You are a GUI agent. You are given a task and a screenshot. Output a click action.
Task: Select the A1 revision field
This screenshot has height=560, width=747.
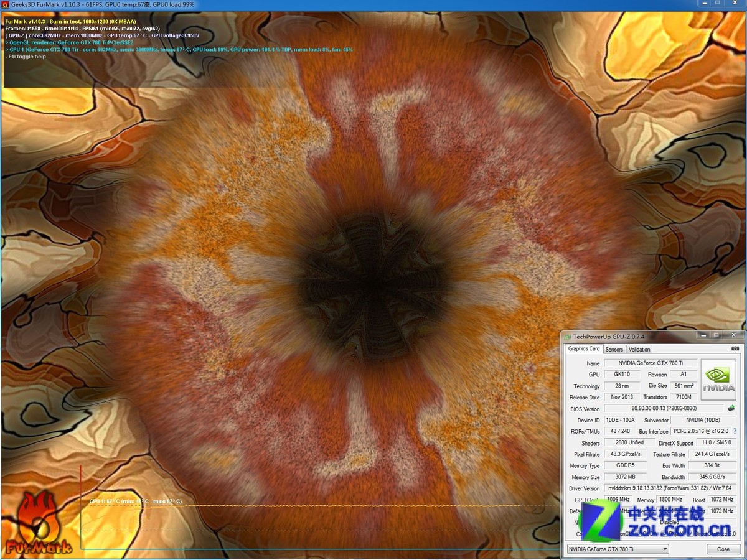coord(684,375)
